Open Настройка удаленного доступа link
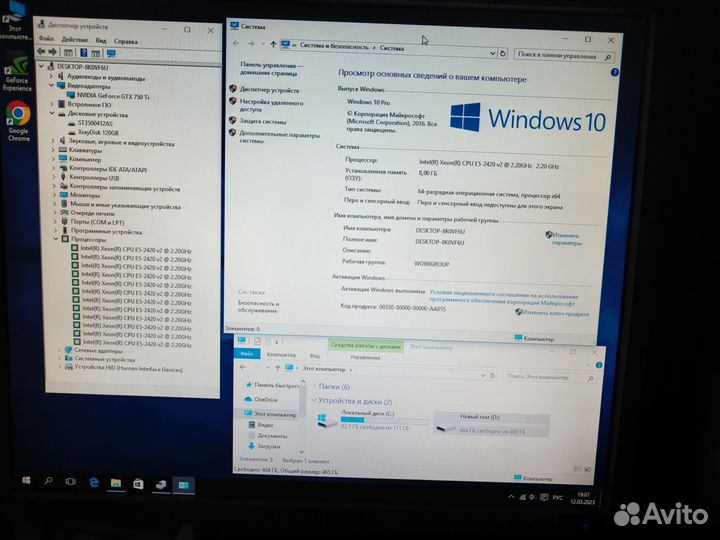The image size is (720, 540). 271,106
